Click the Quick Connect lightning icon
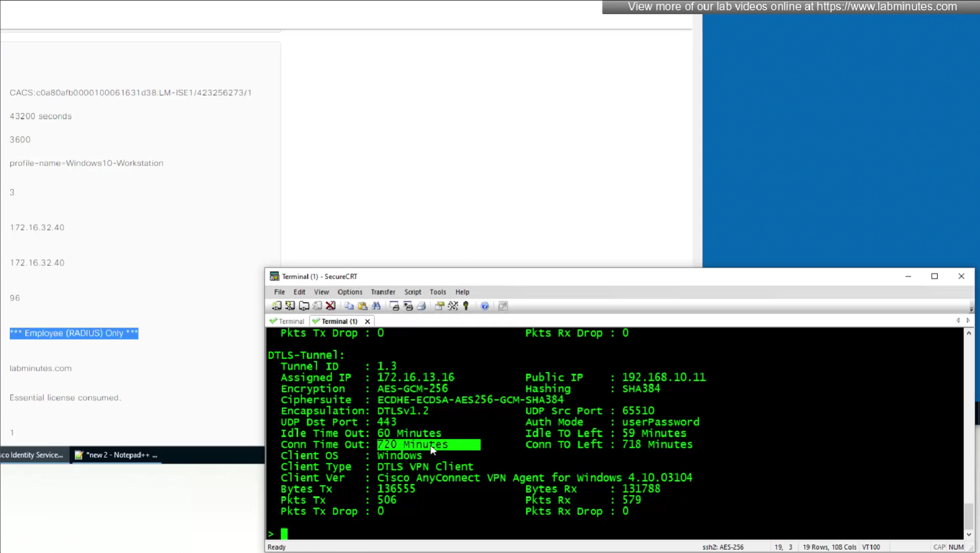This screenshot has height=553, width=980. click(x=290, y=306)
